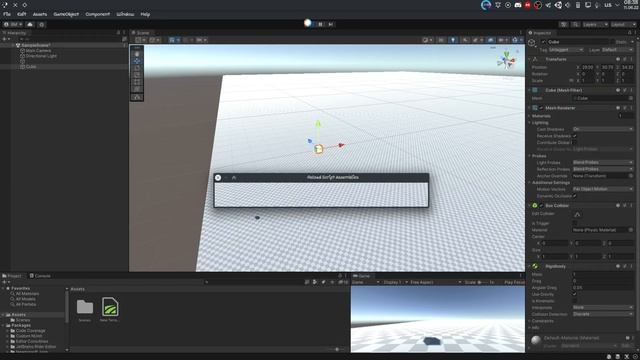Open the Collision Detection dropdown
Screen dimensions: 640x360
(x=603, y=314)
